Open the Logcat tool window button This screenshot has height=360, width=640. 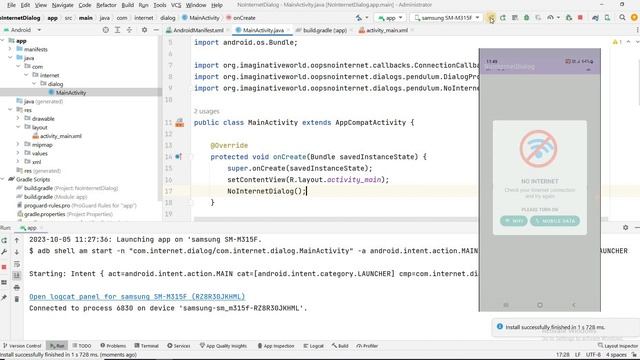click(x=313, y=346)
